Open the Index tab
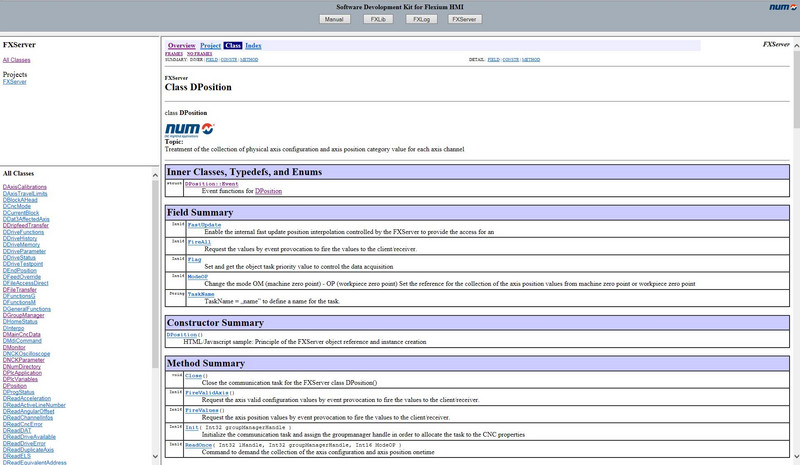 [x=253, y=46]
